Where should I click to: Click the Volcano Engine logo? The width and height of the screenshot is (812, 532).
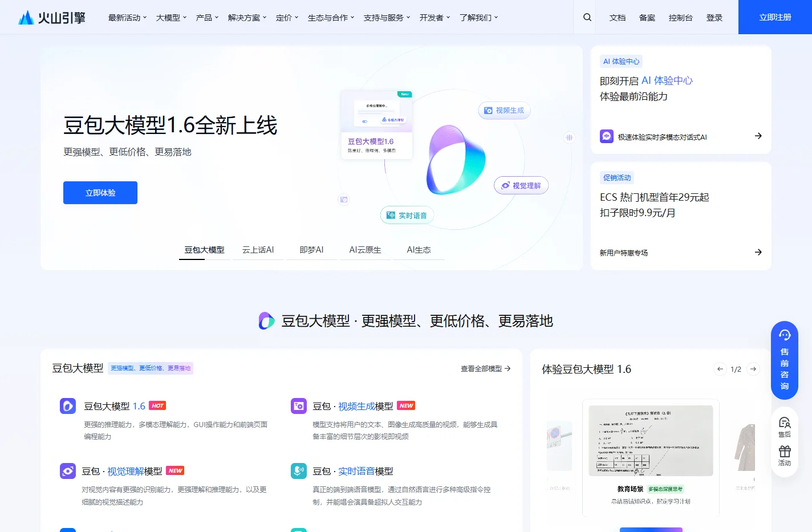tap(52, 18)
